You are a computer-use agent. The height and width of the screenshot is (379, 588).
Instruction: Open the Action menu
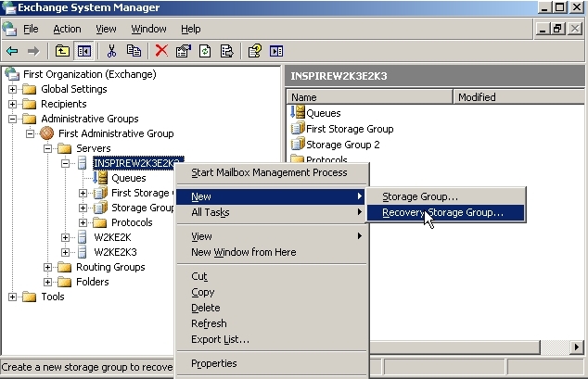[x=67, y=29]
